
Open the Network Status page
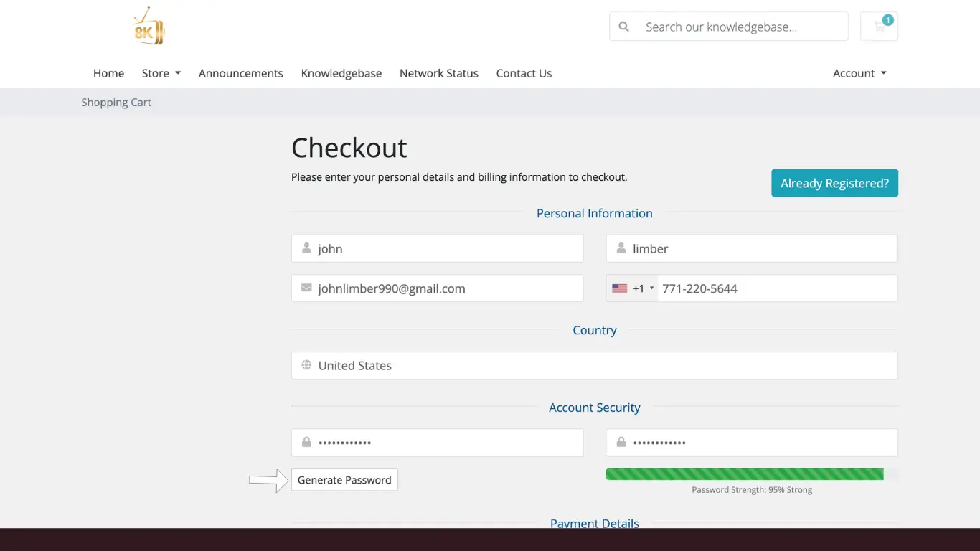[439, 73]
